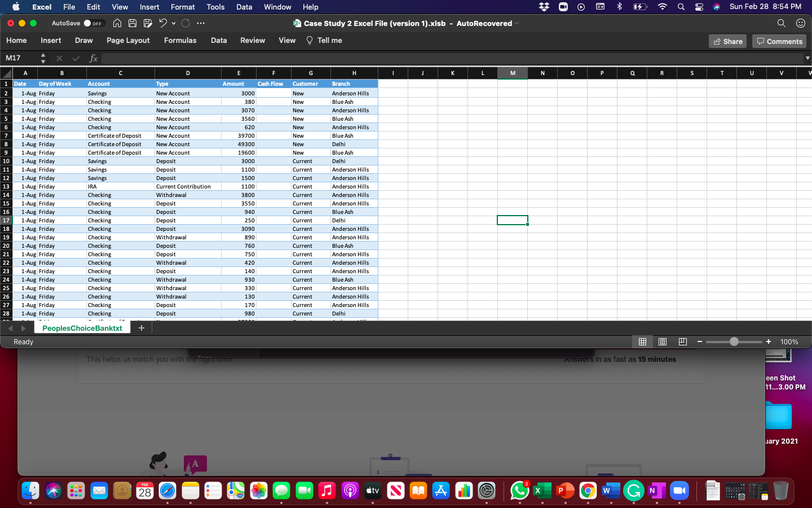Click the Save icon in the Quick Access Toolbar

point(133,23)
